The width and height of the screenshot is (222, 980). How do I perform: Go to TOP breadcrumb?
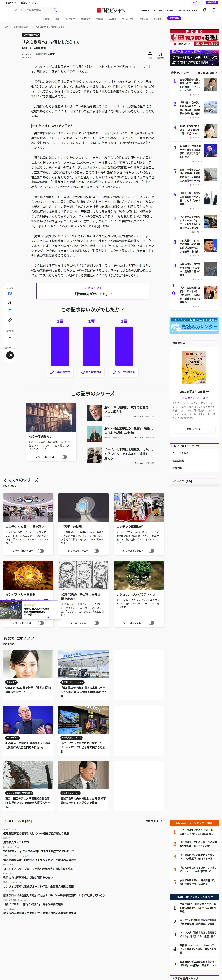[x=5, y=27]
